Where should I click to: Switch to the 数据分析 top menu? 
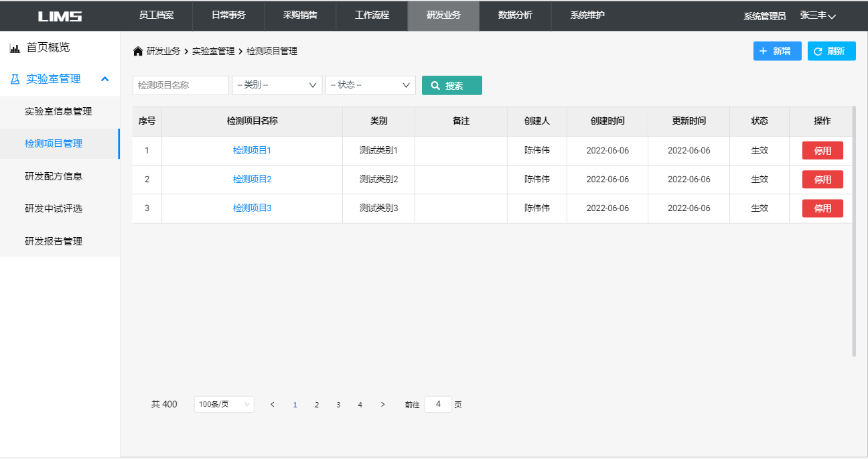[515, 15]
